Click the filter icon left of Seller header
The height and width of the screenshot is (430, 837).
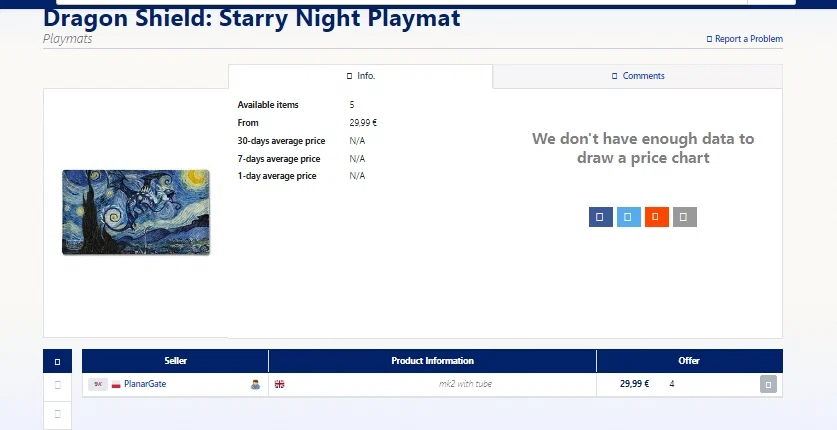coord(57,361)
